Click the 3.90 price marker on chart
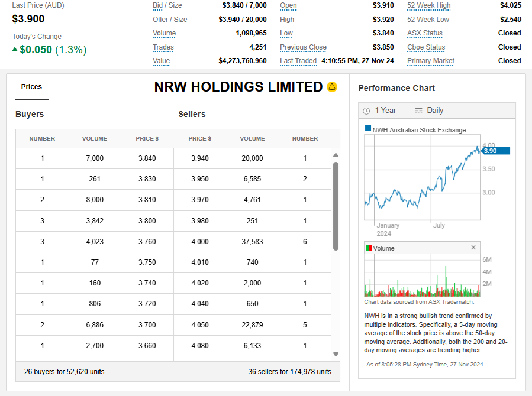The height and width of the screenshot is (396, 532). (x=495, y=151)
